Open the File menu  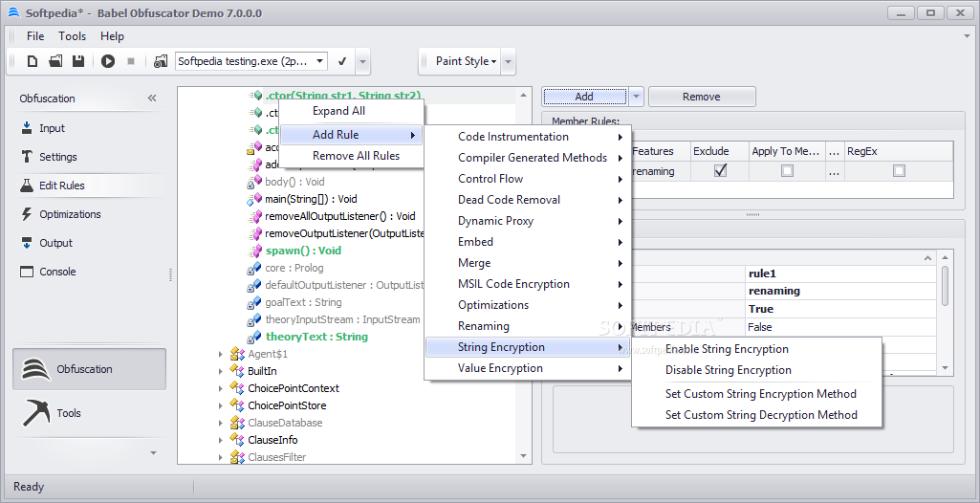pos(35,36)
